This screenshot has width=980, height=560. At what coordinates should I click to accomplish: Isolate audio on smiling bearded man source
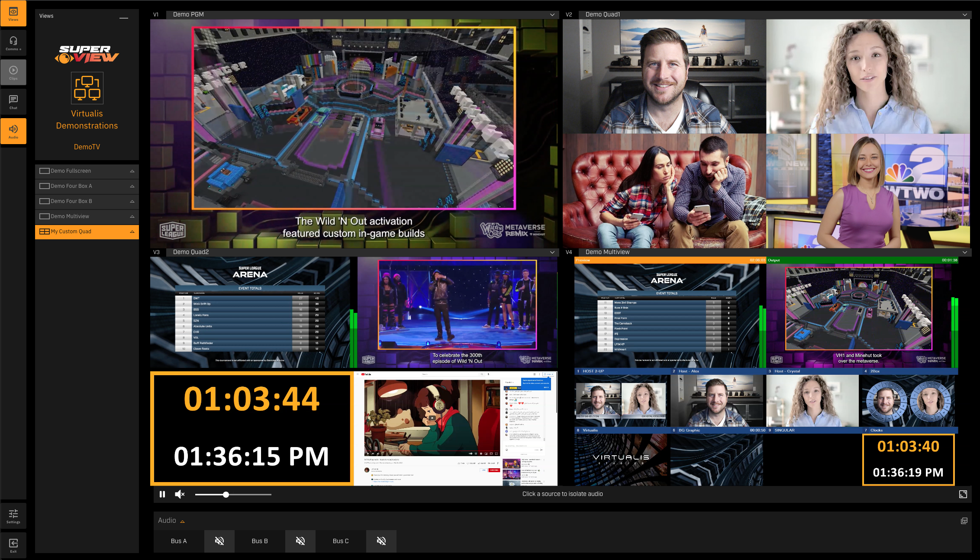(664, 76)
